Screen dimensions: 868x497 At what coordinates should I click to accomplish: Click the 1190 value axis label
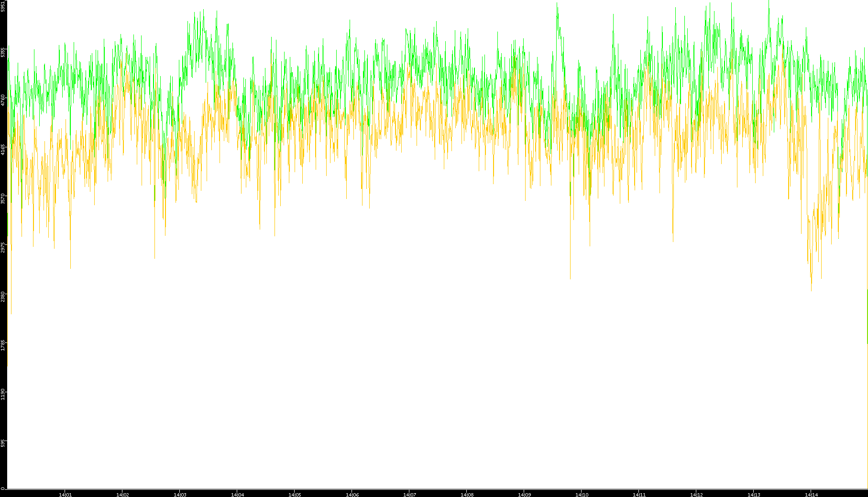point(3,394)
